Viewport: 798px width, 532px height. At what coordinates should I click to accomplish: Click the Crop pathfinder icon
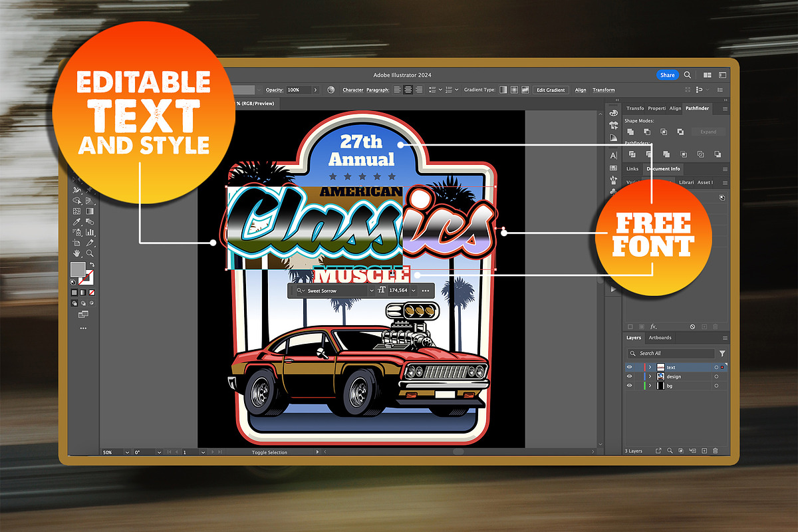click(684, 154)
